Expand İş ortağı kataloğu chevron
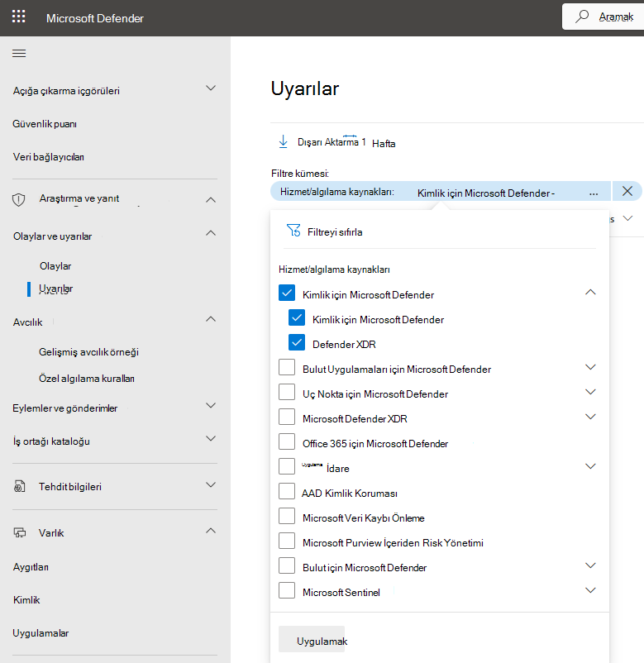 click(x=211, y=438)
